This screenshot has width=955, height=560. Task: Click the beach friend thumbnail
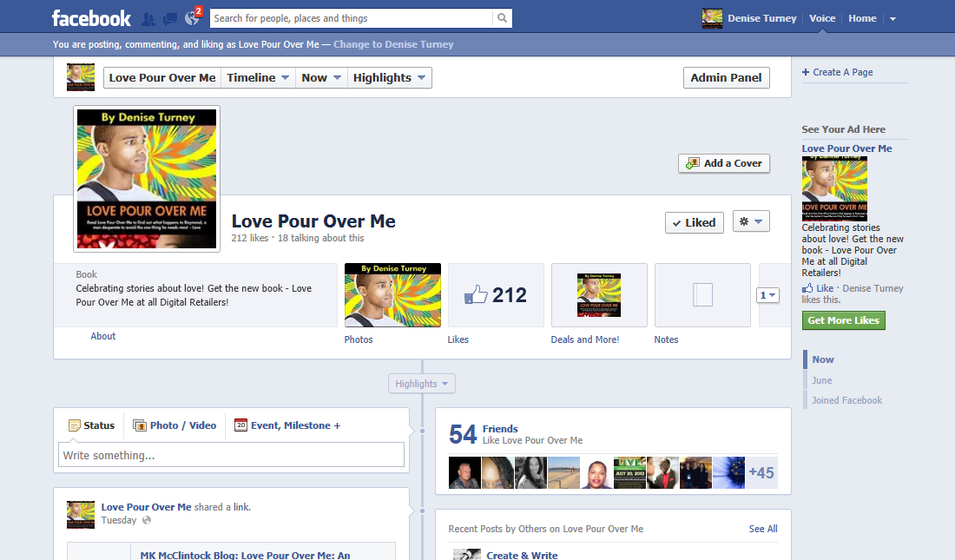click(x=564, y=473)
